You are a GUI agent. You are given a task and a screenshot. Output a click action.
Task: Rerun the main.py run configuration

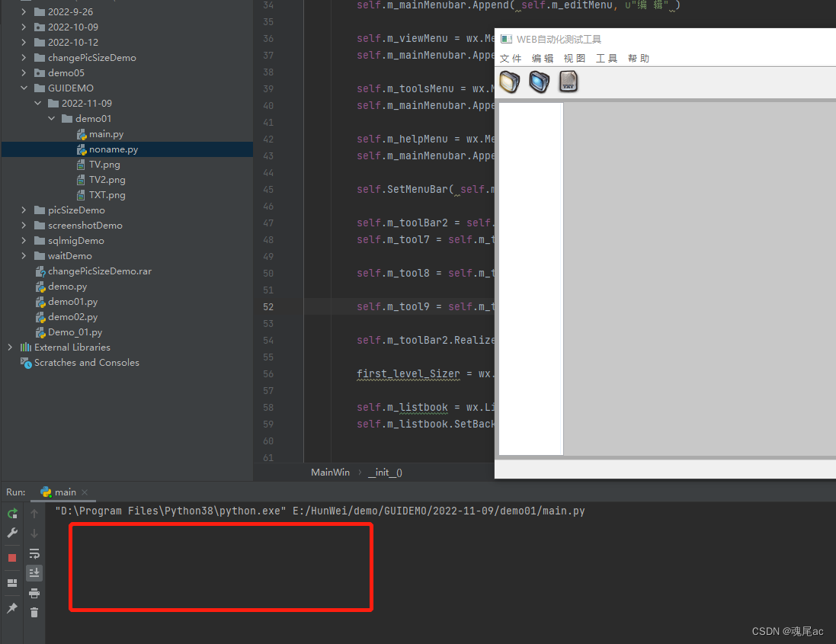[x=12, y=514]
